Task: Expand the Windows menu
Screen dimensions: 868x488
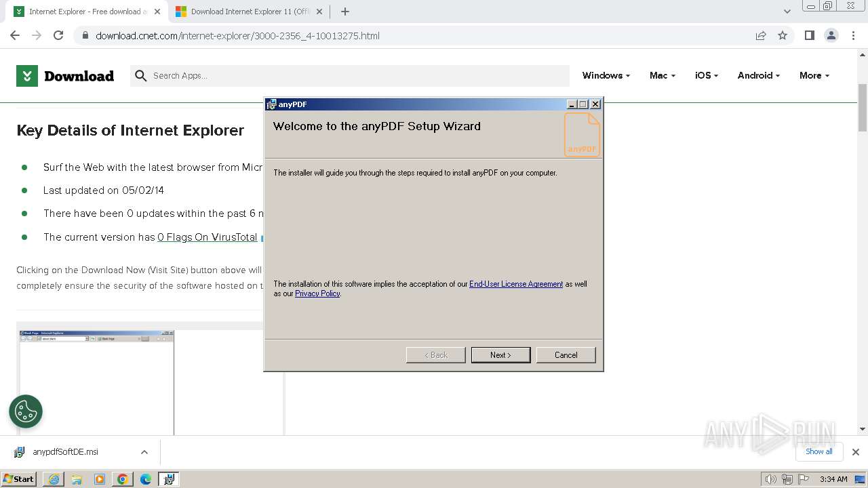Action: (x=606, y=76)
